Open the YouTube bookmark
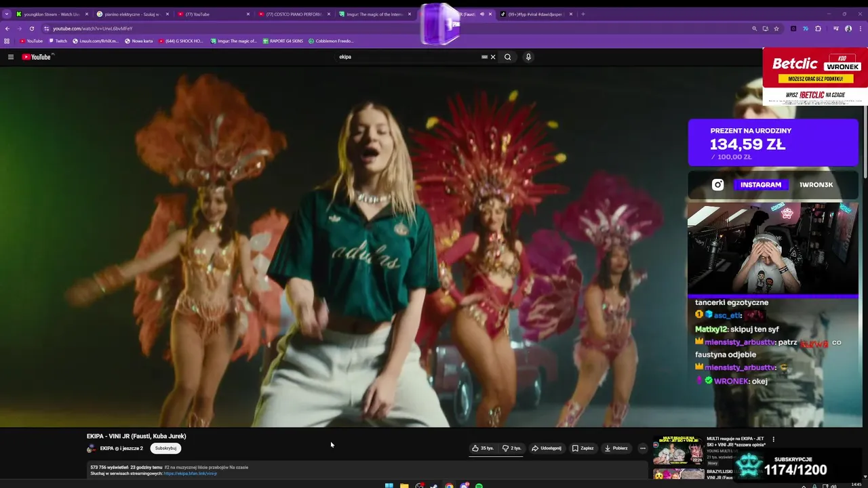 click(31, 41)
